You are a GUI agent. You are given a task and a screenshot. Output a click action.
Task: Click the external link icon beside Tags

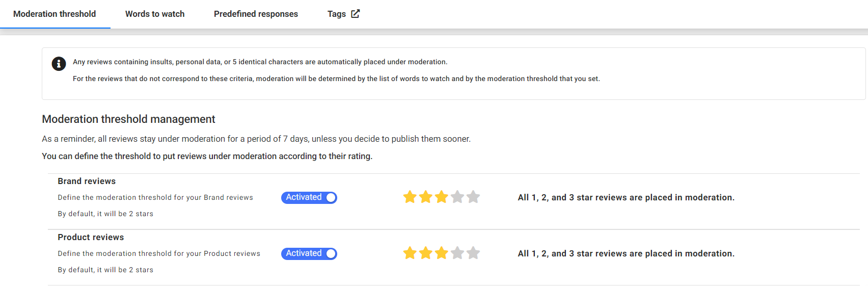tap(356, 14)
